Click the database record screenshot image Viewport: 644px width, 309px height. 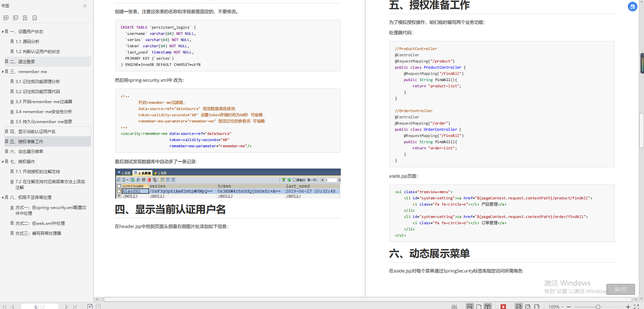[228, 183]
